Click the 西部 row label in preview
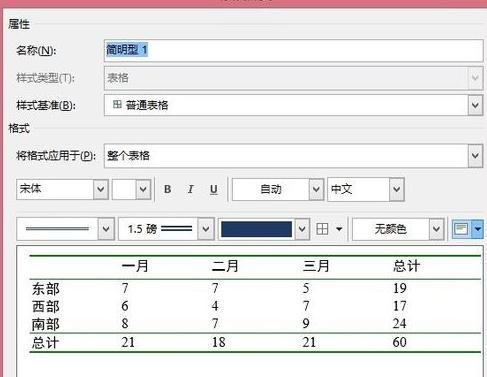 coord(46,306)
